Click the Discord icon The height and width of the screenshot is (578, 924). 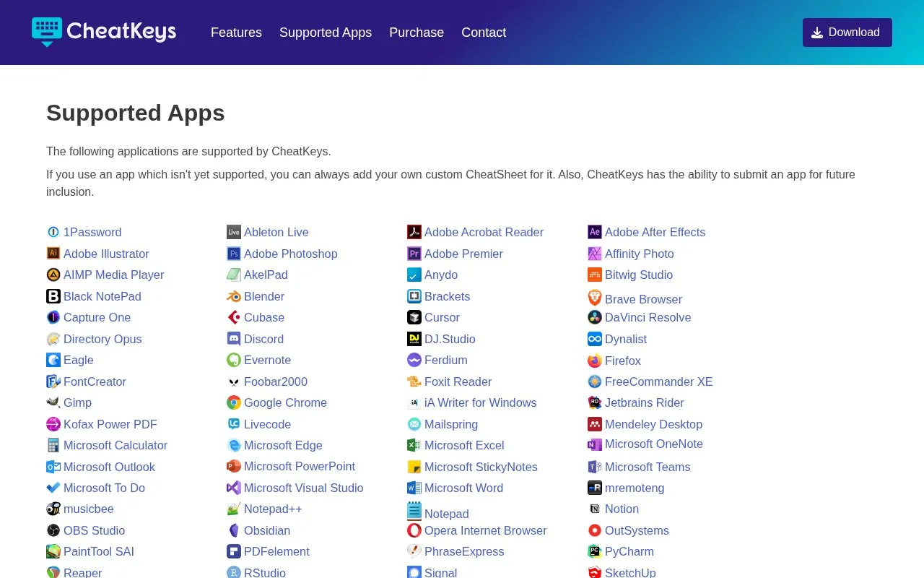point(234,339)
